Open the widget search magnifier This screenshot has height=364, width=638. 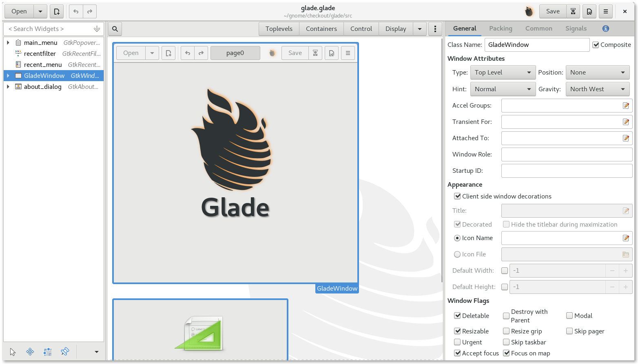(115, 29)
